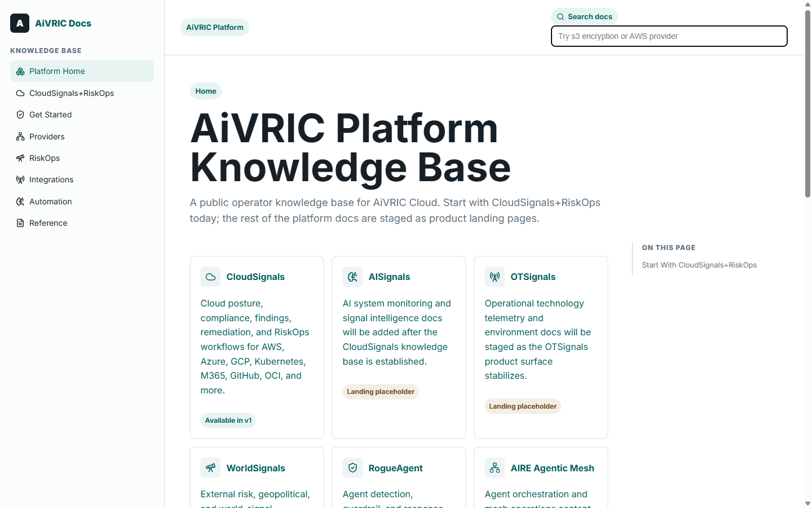Open the CloudSignals card title link

click(x=255, y=277)
